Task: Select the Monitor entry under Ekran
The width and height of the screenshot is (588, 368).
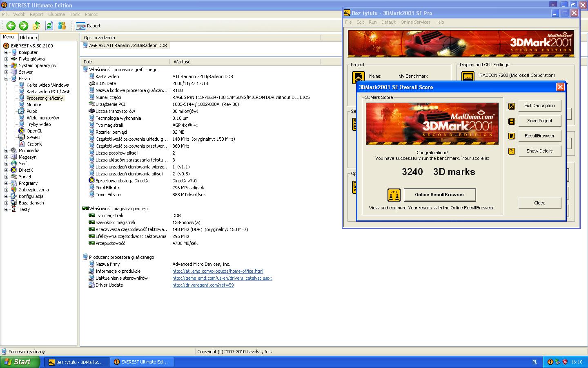Action: (34, 105)
